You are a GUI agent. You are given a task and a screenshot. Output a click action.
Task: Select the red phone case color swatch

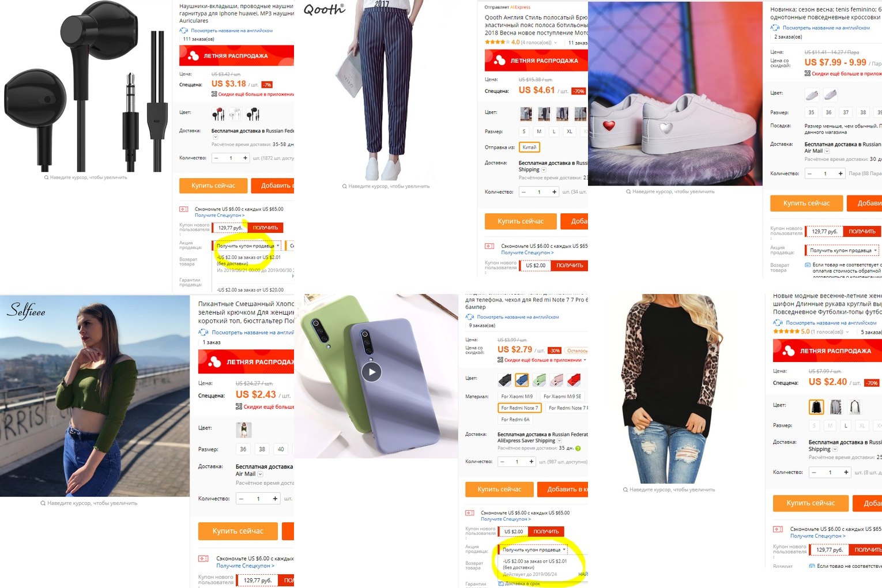pyautogui.click(x=574, y=379)
